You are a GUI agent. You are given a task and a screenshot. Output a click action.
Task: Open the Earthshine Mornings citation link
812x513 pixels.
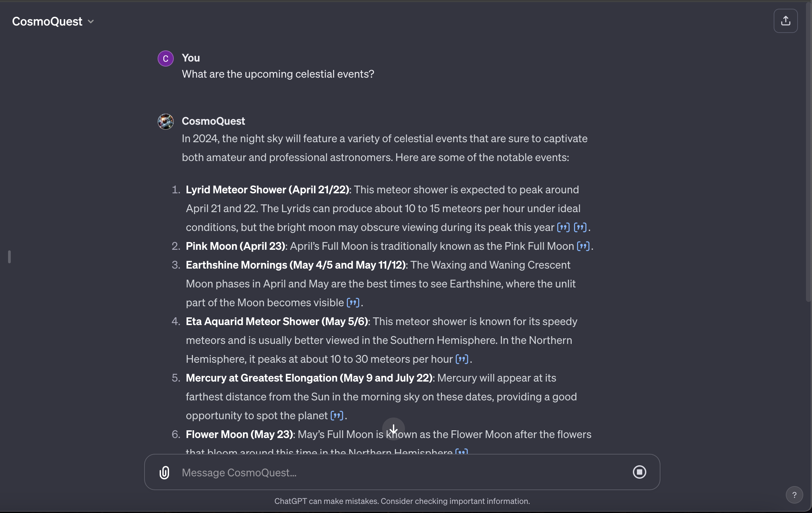click(353, 303)
